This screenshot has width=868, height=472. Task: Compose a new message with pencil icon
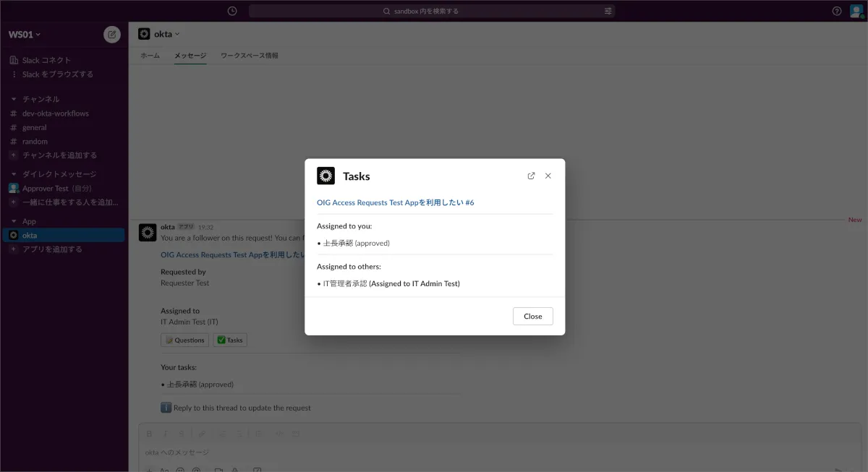point(112,34)
